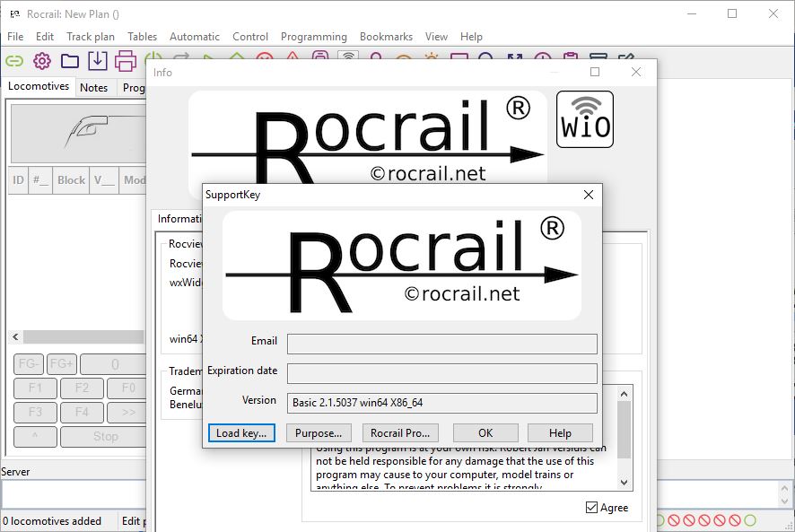This screenshot has width=795, height=532.
Task: Click the Load key... button
Action: 241,433
